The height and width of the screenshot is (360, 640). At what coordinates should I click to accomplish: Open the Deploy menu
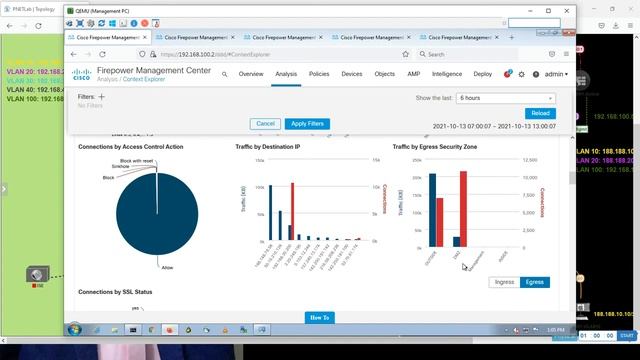click(x=482, y=74)
